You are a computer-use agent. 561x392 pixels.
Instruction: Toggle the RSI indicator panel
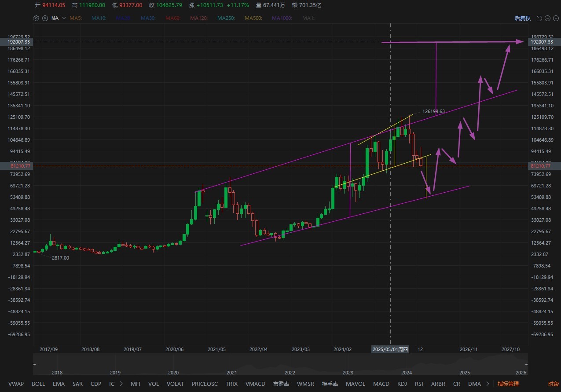tap(419, 384)
